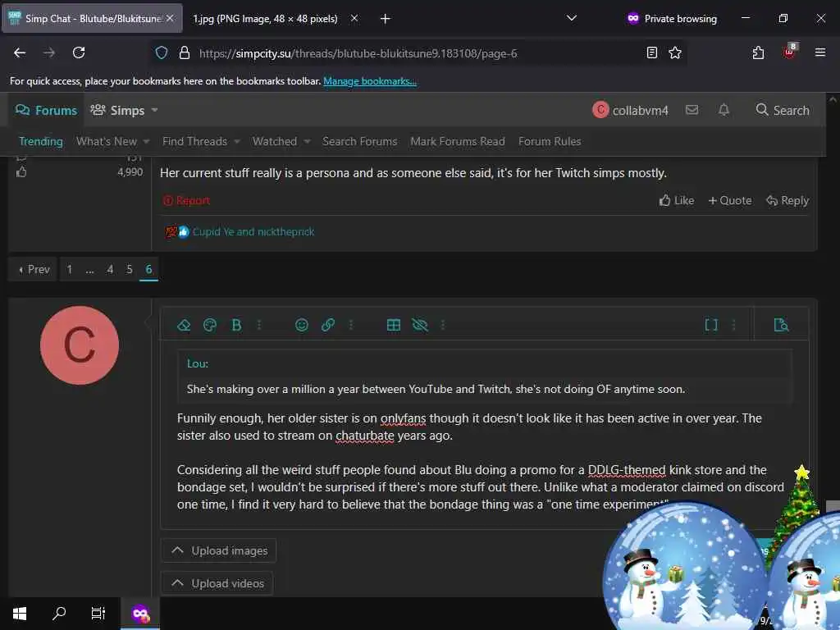Insert a table in the editor
840x630 pixels.
click(393, 325)
